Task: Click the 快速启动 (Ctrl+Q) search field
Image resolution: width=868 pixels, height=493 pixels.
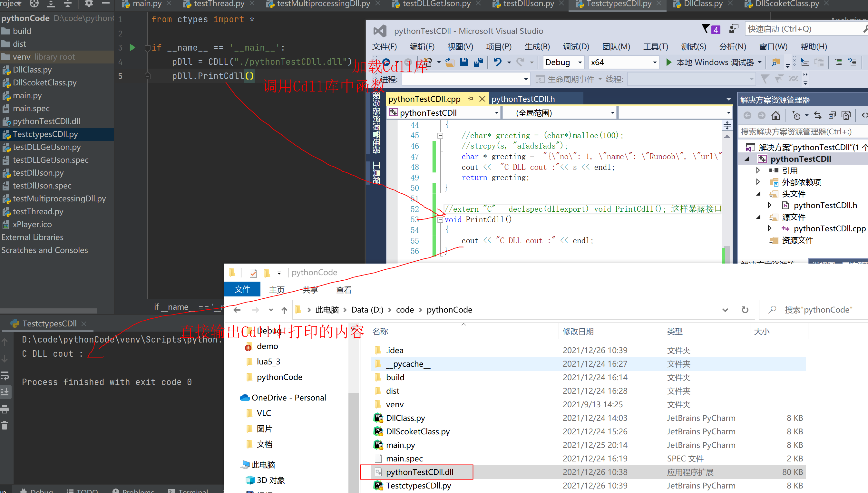Action: pyautogui.click(x=806, y=29)
